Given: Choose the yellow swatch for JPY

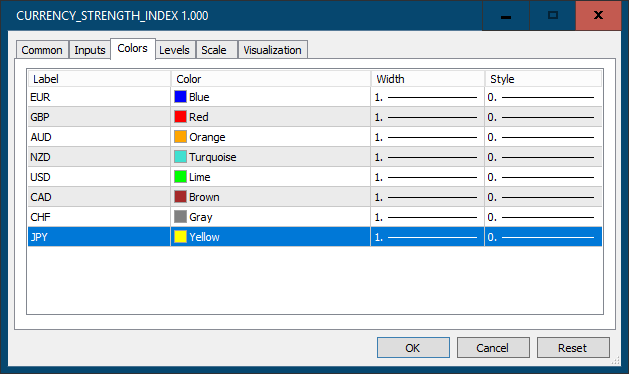Looking at the screenshot, I should click(x=181, y=237).
